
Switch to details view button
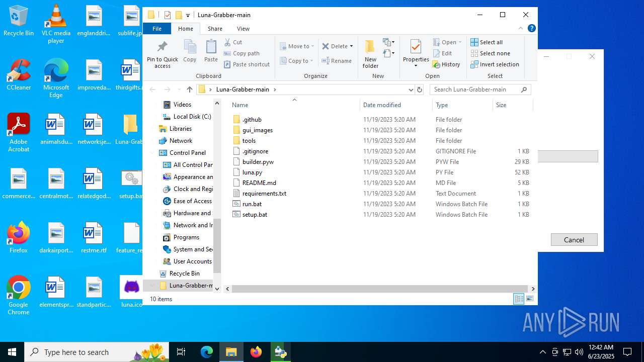coord(519,299)
